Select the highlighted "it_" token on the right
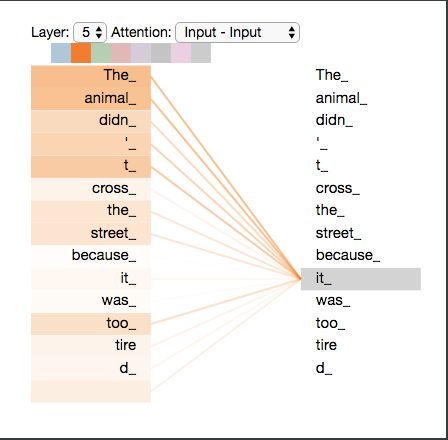Screen dimensions: 448x440 point(361,279)
